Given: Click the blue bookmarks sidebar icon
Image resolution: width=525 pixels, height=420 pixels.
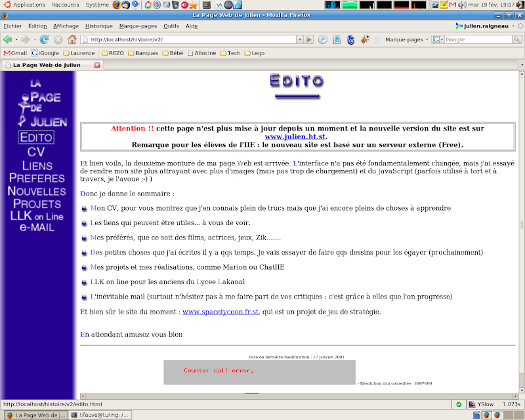Looking at the screenshot, I should pos(337,39).
